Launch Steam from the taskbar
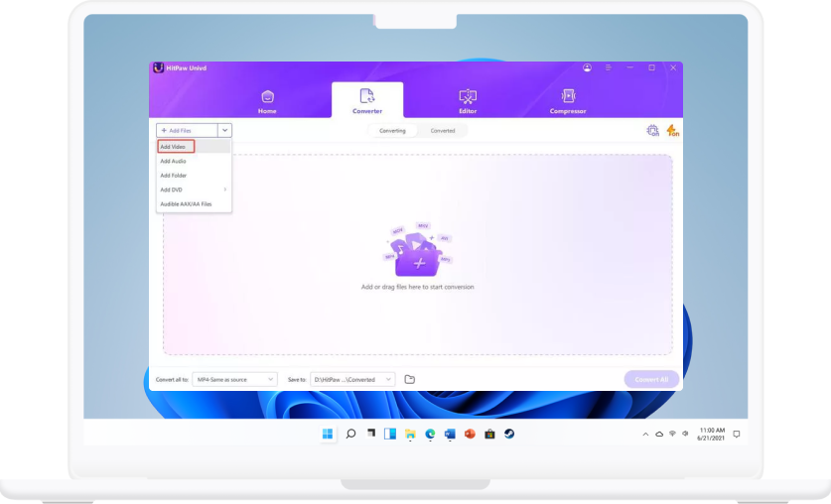This screenshot has height=504, width=831. tap(509, 435)
